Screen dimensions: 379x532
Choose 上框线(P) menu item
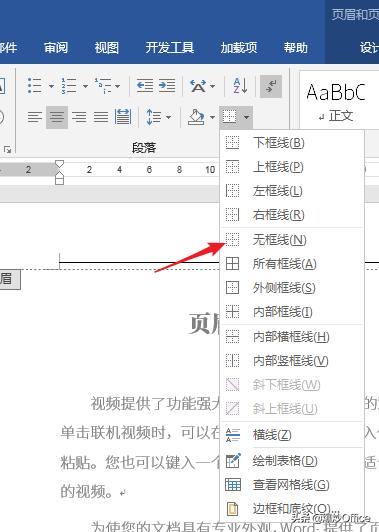pos(292,167)
